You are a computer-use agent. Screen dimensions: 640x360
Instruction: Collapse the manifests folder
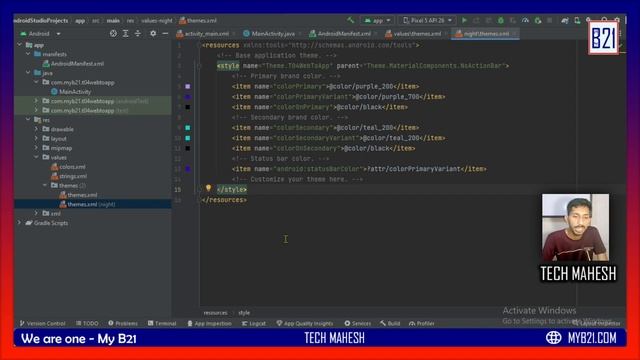(x=28, y=54)
